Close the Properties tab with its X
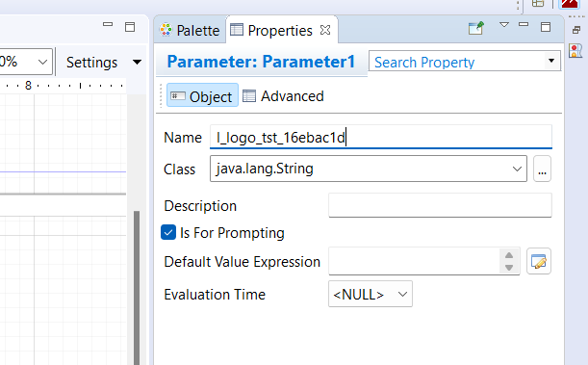Image resolution: width=588 pixels, height=365 pixels. click(325, 30)
